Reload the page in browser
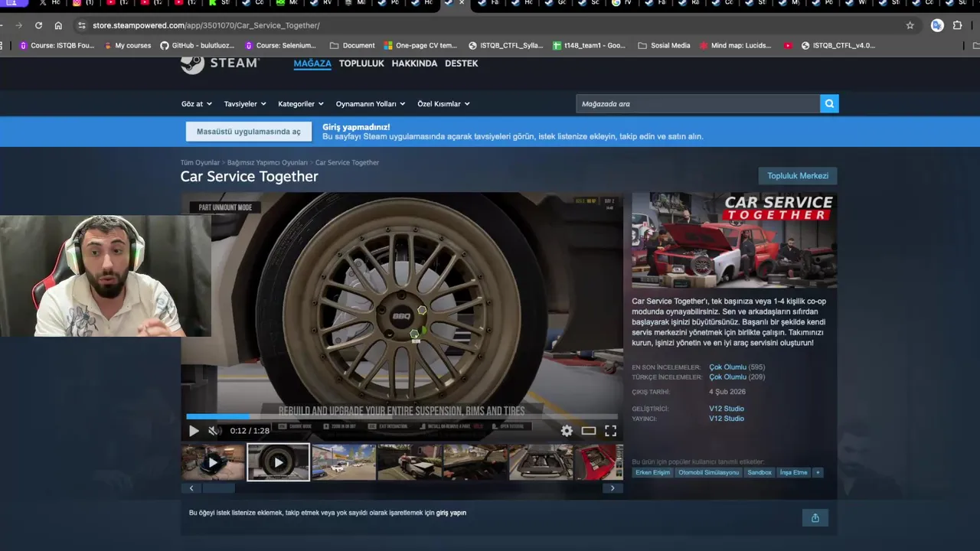 point(38,25)
